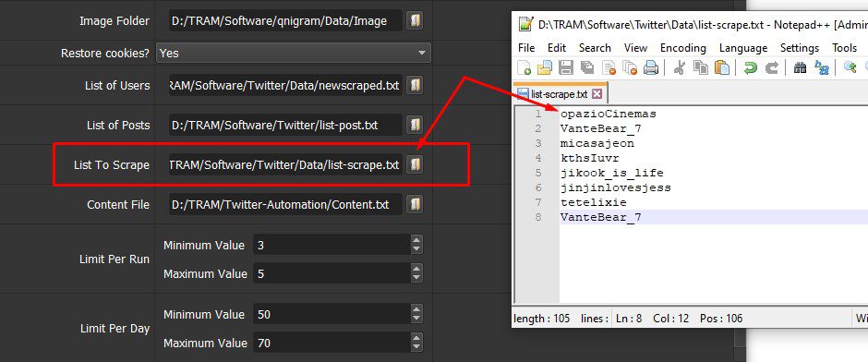Viewport: 868px width, 362px height.
Task: Browse for the List of Posts file
Action: coord(415,126)
